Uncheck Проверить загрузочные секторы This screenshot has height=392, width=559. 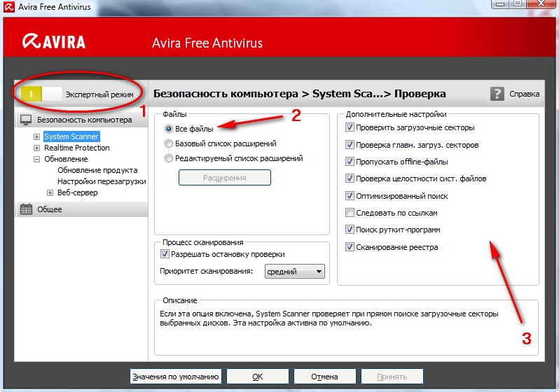[350, 127]
